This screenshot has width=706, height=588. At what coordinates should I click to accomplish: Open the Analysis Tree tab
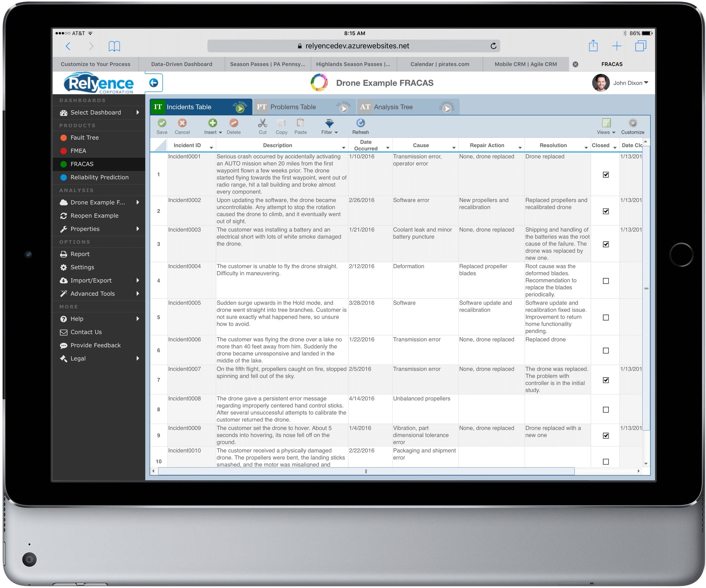pos(393,107)
